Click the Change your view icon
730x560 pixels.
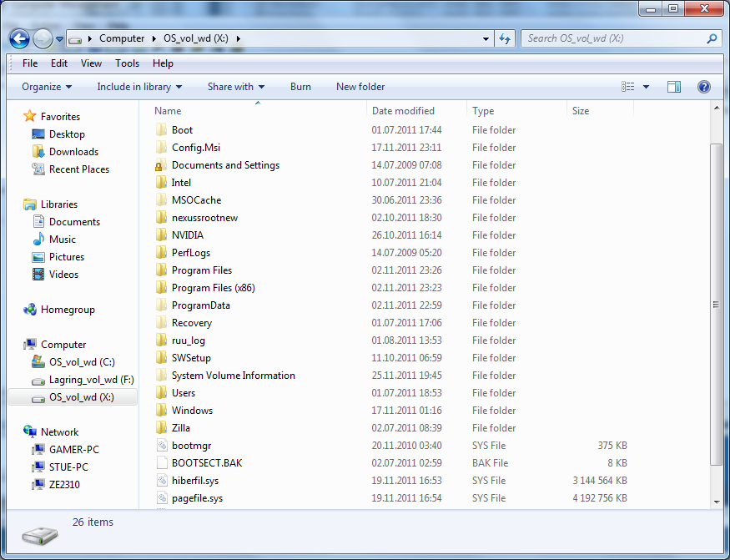[x=627, y=87]
